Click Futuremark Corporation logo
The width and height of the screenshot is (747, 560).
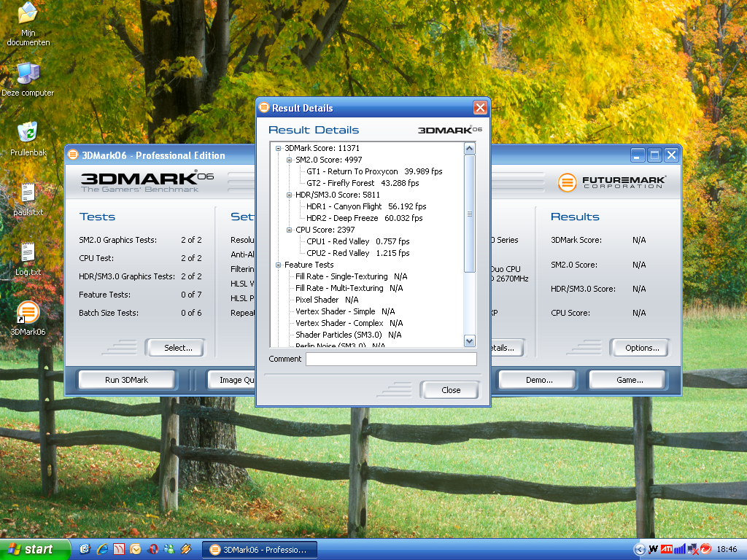[612, 182]
